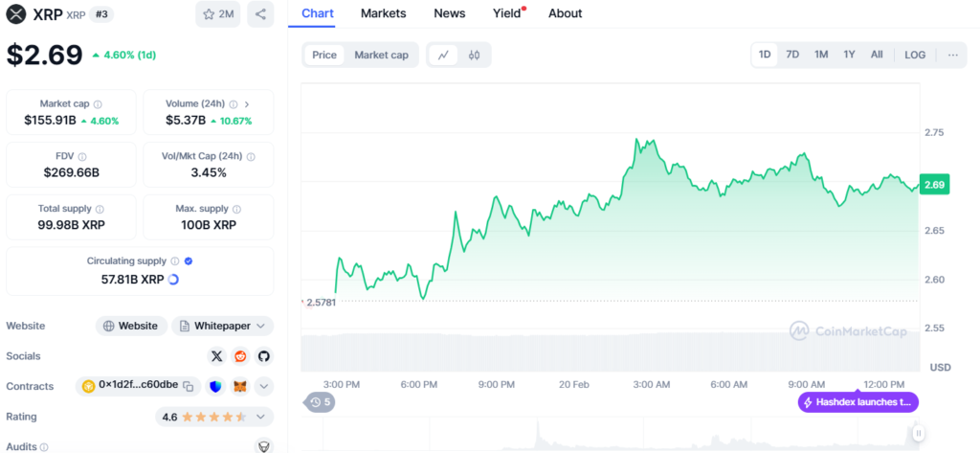Select Price chart mode

[324, 55]
